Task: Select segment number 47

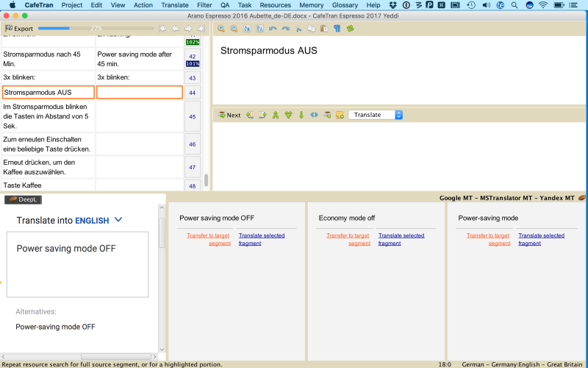Action: (x=193, y=167)
